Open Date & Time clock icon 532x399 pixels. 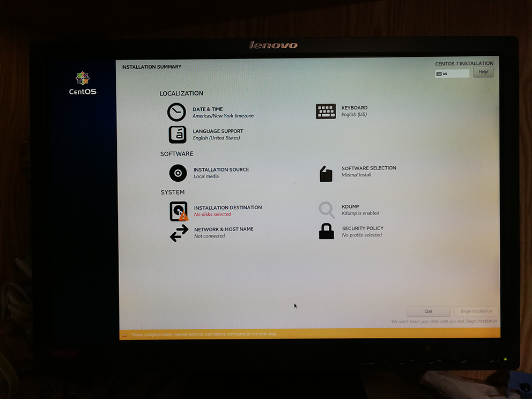coord(176,112)
